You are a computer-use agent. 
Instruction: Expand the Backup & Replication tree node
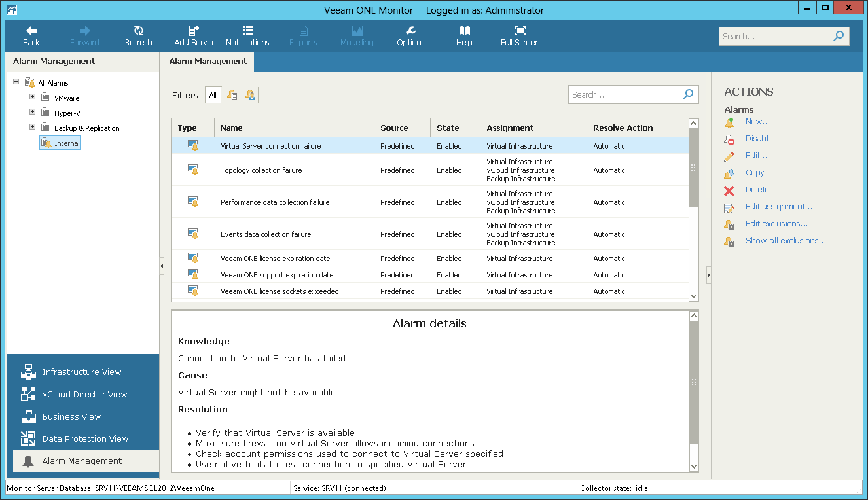pyautogui.click(x=32, y=127)
